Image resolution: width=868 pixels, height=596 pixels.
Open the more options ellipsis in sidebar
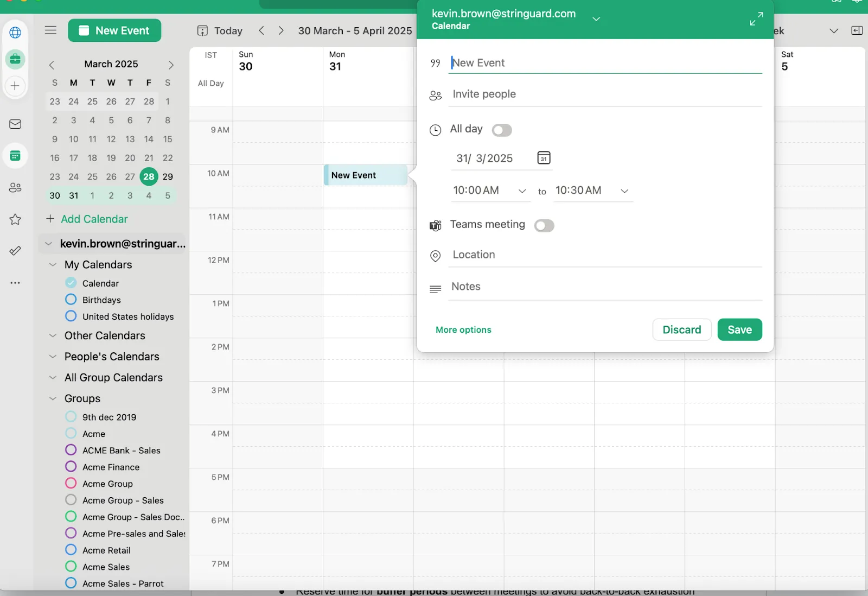coord(15,283)
